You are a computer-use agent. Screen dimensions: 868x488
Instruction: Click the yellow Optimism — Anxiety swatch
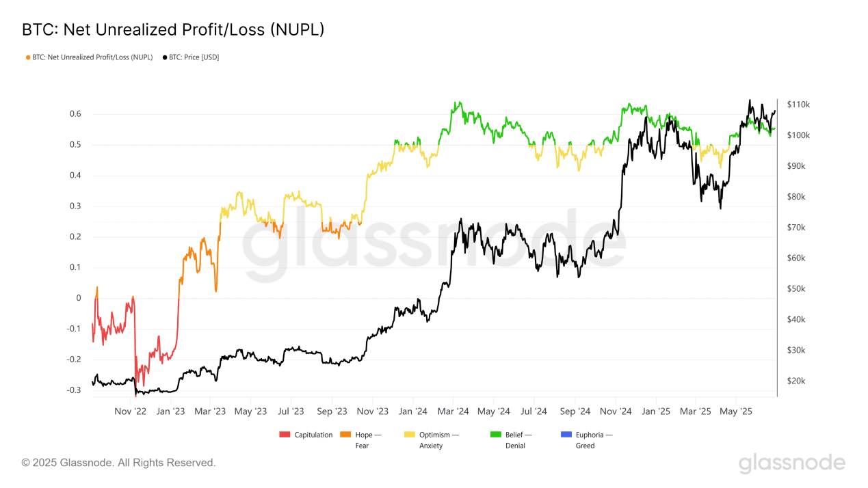pos(410,435)
